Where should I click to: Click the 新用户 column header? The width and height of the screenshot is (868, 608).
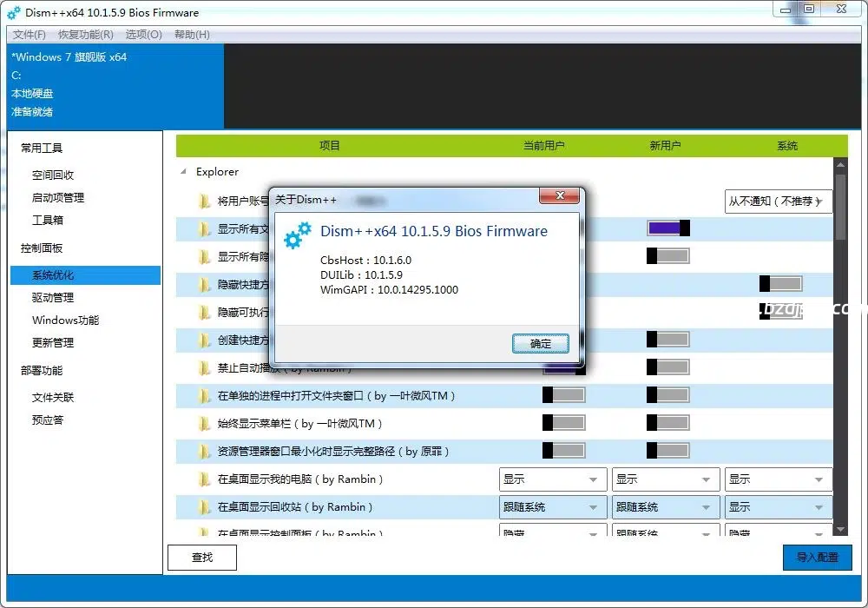[665, 146]
